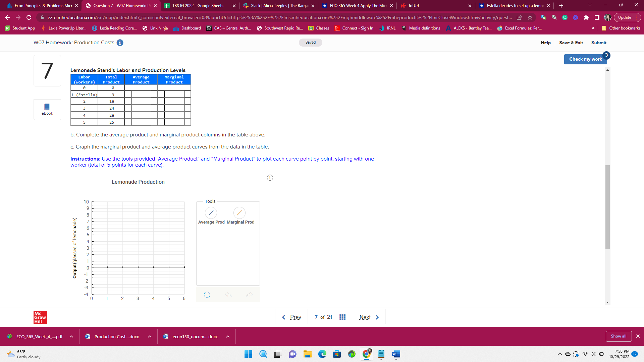Click the info icon above the Lemonade Production graph
Image resolution: width=644 pixels, height=362 pixels.
[x=270, y=178]
